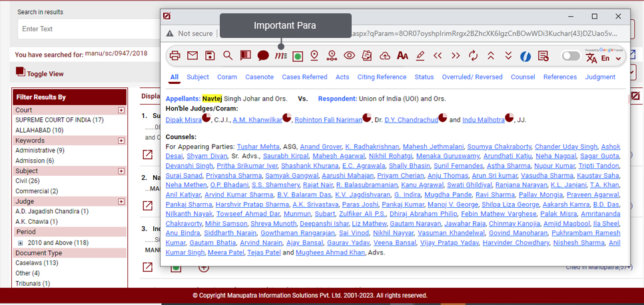Click the Email envelope icon
Viewport: 644px width, 305px height.
coord(192,56)
